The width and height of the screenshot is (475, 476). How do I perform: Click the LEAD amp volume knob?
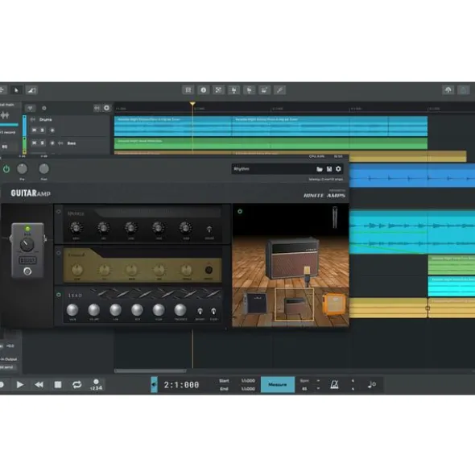(93, 309)
